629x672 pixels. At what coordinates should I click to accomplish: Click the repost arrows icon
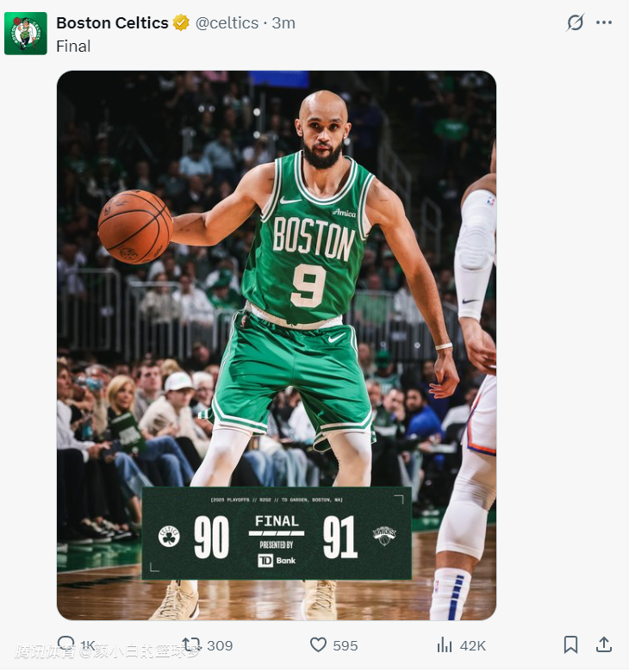191,644
